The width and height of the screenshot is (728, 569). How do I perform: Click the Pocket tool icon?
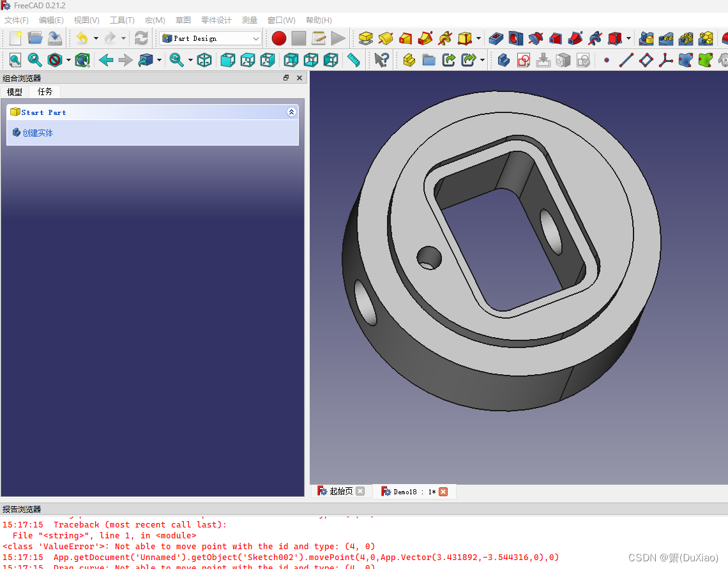pos(496,38)
